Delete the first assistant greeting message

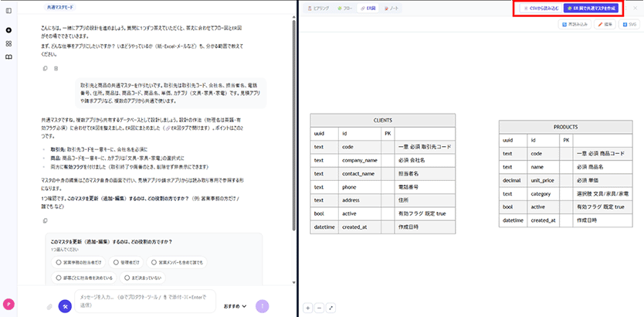pos(56,68)
